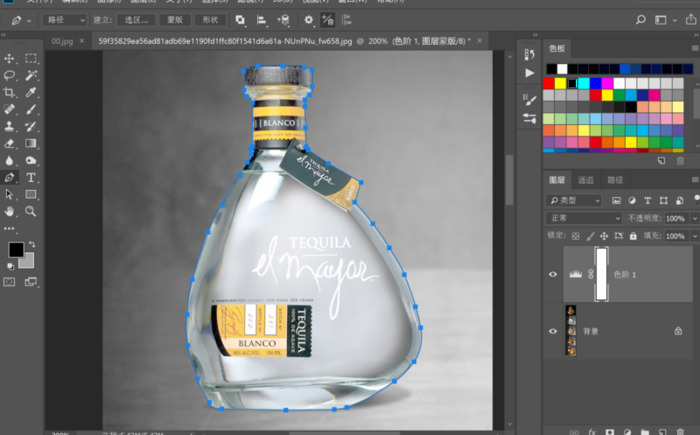Screen dimensions: 700x435
Task: Select the Move tool
Action: 10,59
